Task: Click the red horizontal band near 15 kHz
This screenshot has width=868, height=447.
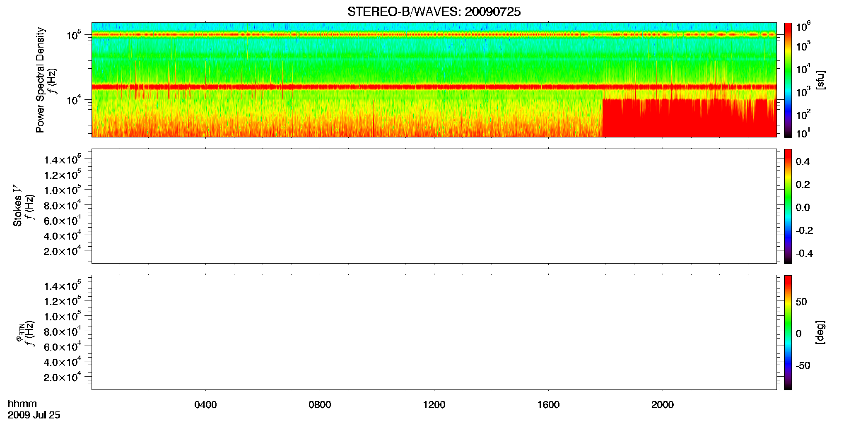Action: pos(434,87)
